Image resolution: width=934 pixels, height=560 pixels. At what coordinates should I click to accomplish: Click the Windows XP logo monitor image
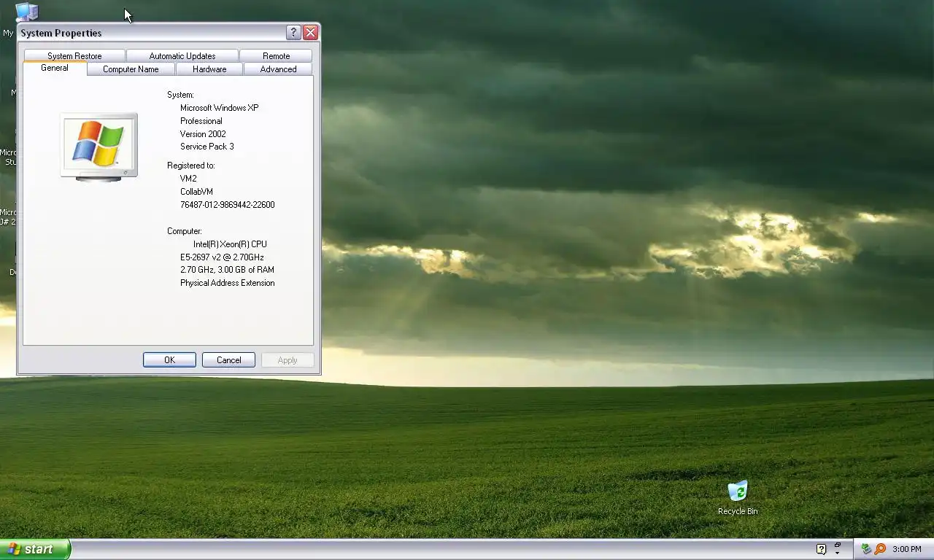click(x=99, y=147)
